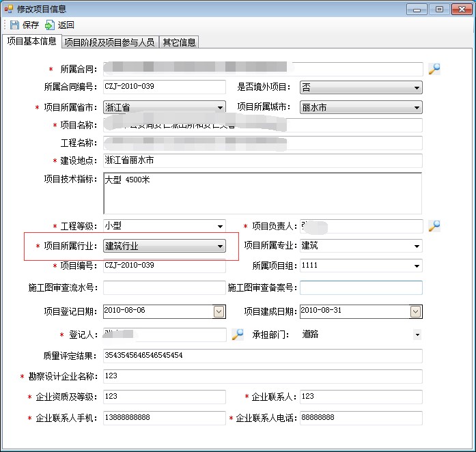Select the 项目基本信息 tab
This screenshot has height=452, width=476.
[x=31, y=41]
